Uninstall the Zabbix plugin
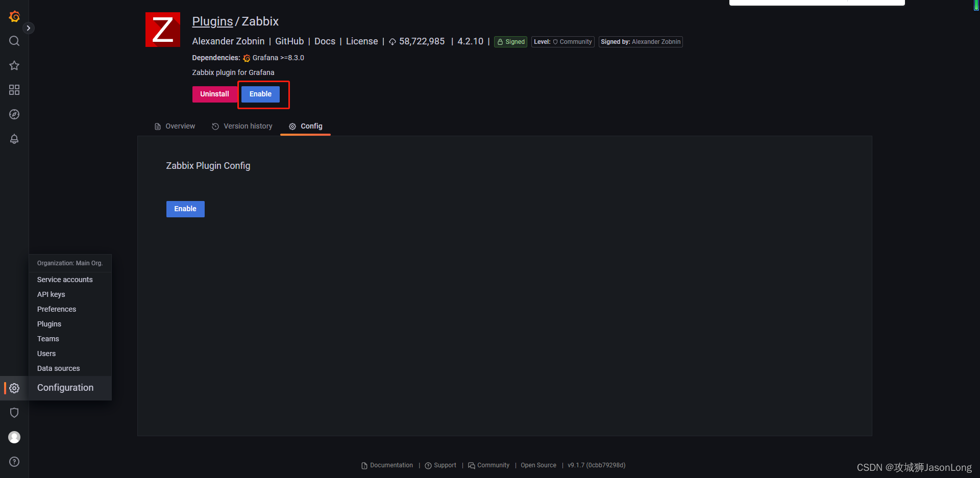The width and height of the screenshot is (980, 478). (x=214, y=94)
